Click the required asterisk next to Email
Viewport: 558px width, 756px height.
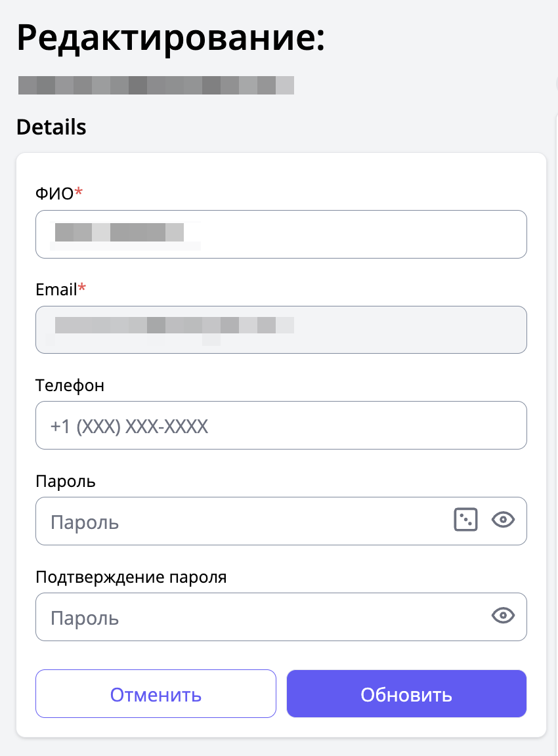[82, 287]
